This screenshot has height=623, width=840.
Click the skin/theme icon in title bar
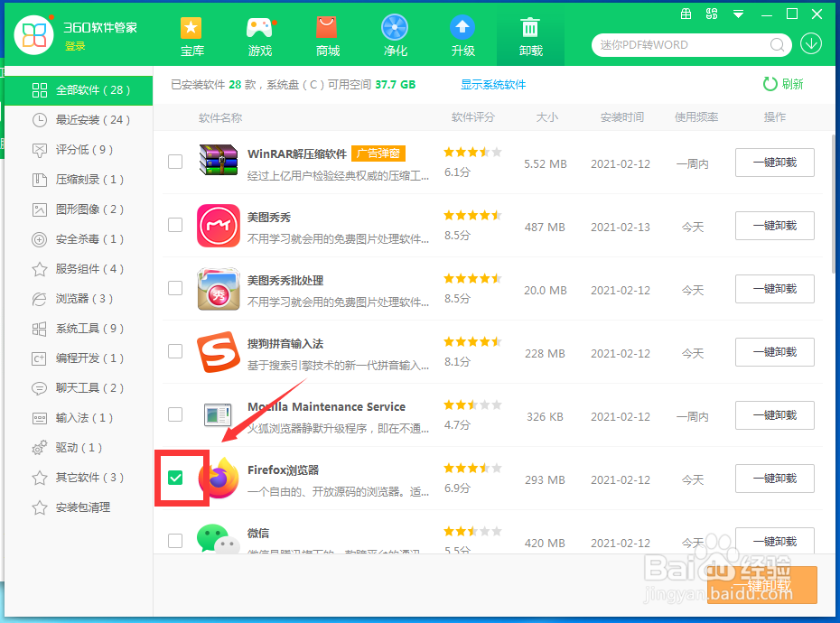(x=712, y=14)
